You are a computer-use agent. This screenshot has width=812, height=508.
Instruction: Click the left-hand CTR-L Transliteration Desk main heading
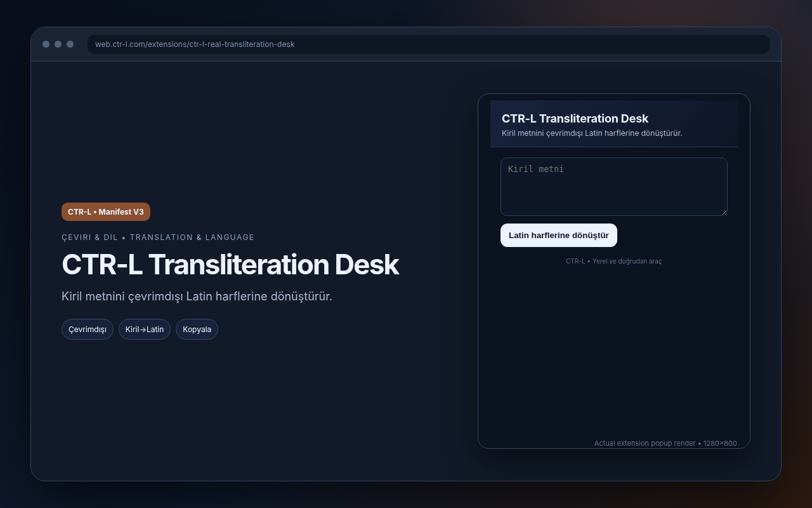pyautogui.click(x=230, y=265)
